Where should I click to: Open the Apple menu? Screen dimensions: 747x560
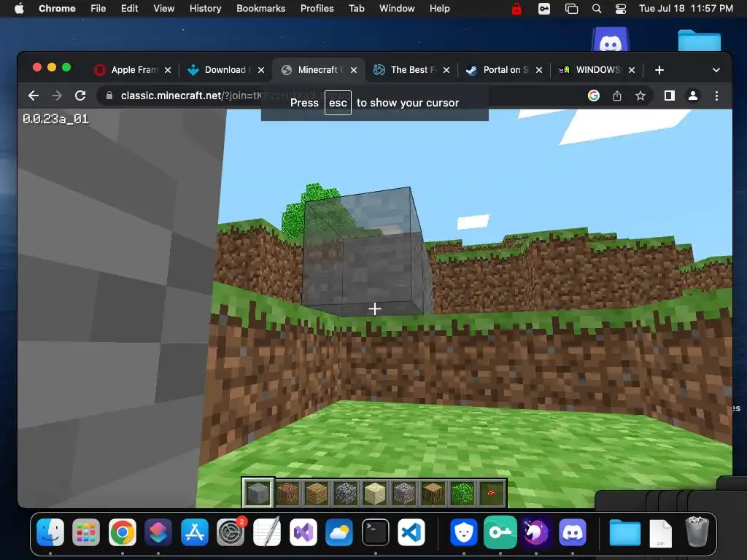19,9
